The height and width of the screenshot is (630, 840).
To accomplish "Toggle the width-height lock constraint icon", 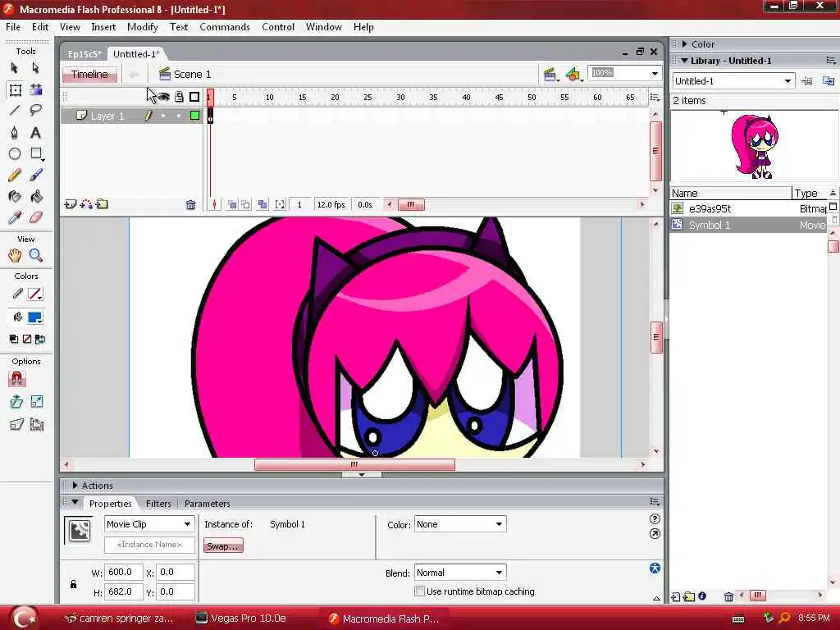I will (73, 584).
